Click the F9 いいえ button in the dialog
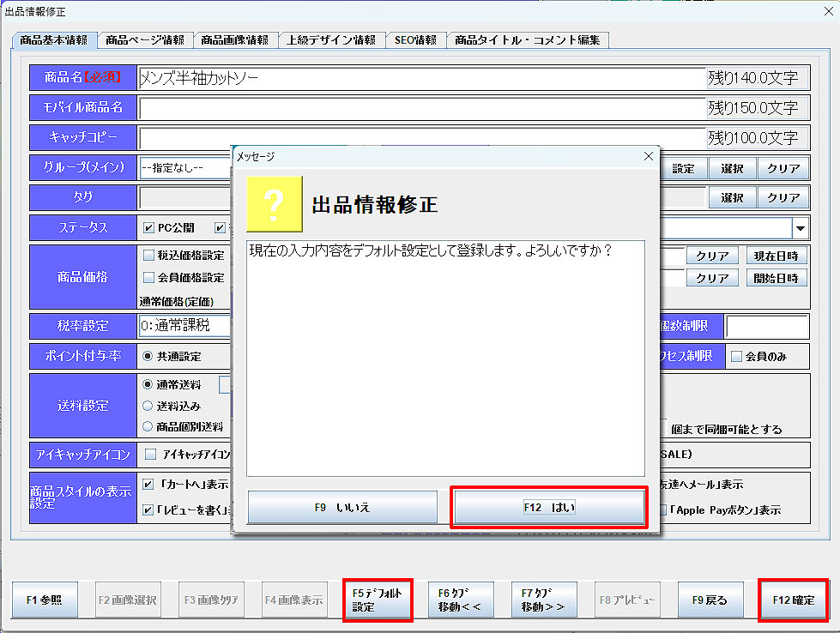840x633 pixels. pos(342,507)
